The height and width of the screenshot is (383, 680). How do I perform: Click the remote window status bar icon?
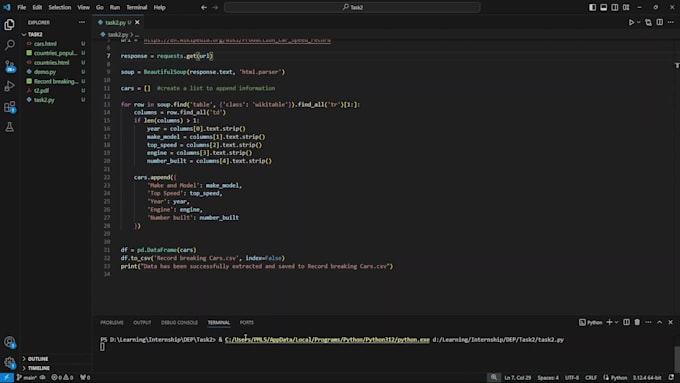pyautogui.click(x=7, y=378)
